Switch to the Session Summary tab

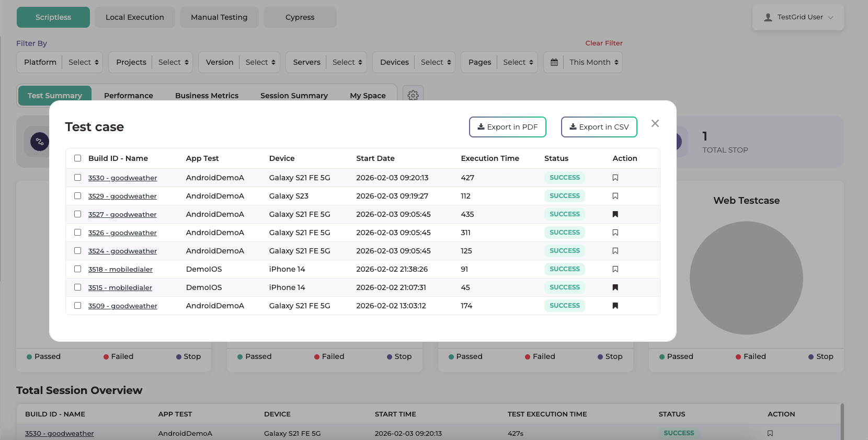(x=294, y=96)
